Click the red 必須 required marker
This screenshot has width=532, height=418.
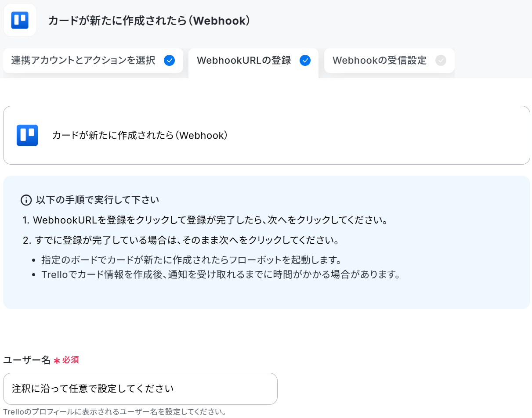[x=70, y=360]
